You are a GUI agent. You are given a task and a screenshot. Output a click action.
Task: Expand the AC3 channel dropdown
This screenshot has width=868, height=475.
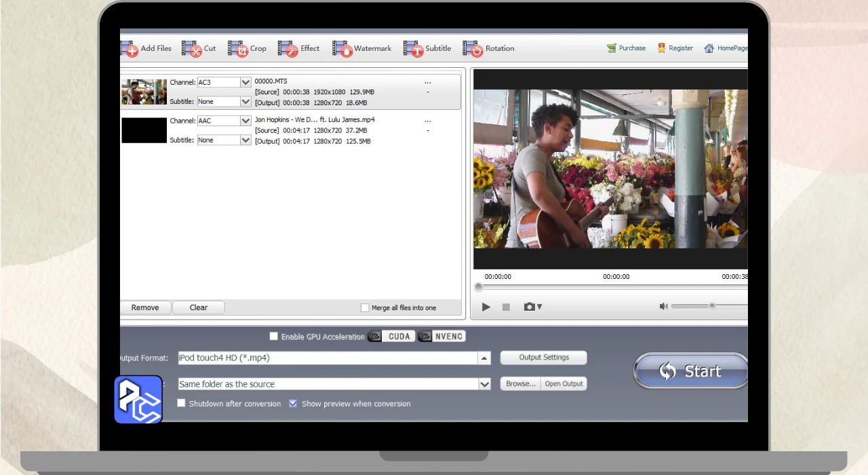coord(245,82)
